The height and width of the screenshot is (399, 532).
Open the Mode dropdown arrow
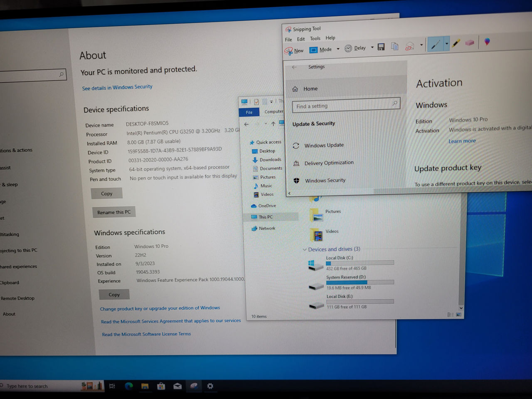click(338, 49)
